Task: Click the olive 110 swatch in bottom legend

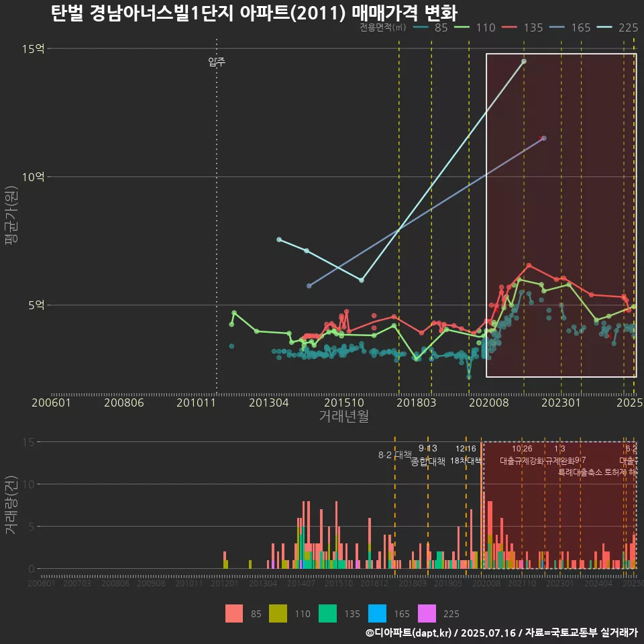Action: pos(278,614)
